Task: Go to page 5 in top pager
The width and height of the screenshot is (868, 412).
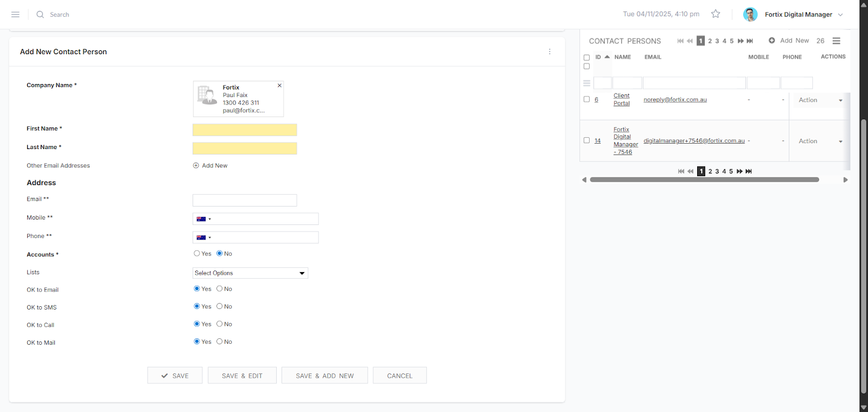Action: click(x=732, y=41)
